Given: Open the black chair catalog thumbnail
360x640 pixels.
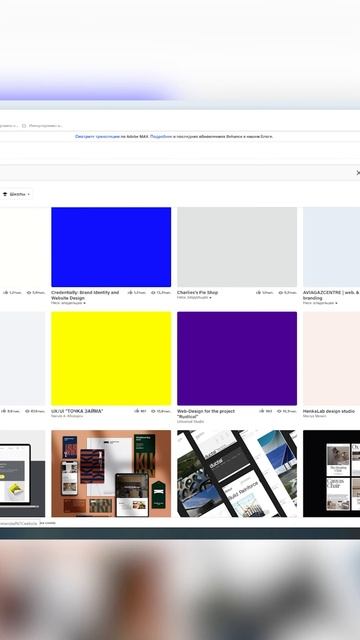Looking at the screenshot, I should click(x=331, y=473).
